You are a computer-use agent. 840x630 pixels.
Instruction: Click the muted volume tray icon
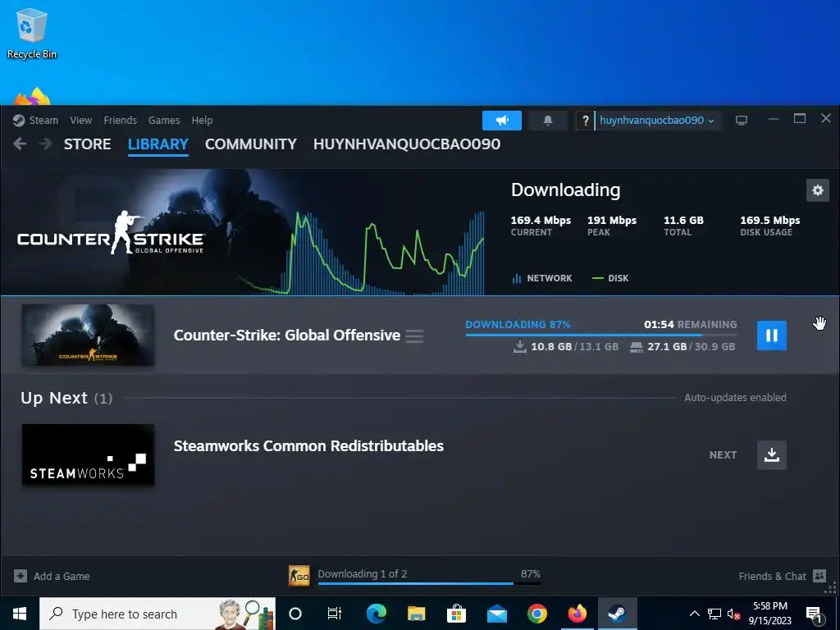733,614
